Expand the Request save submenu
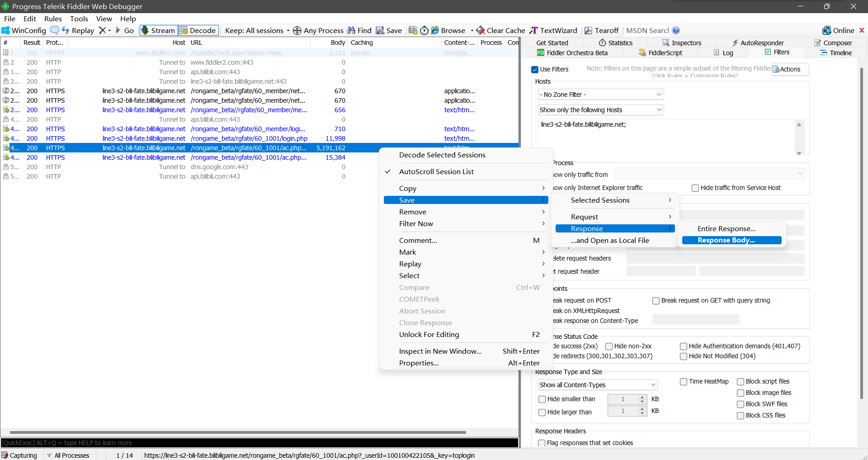The width and height of the screenshot is (868, 460). (615, 217)
